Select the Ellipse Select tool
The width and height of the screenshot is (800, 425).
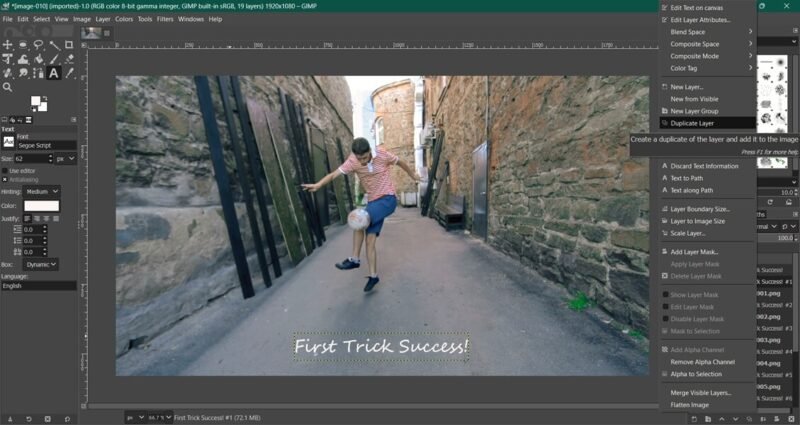(x=23, y=45)
